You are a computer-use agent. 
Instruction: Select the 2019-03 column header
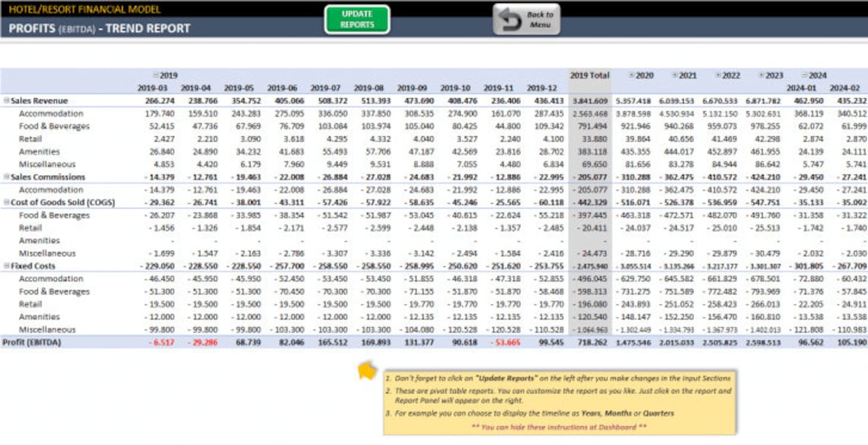click(x=153, y=88)
